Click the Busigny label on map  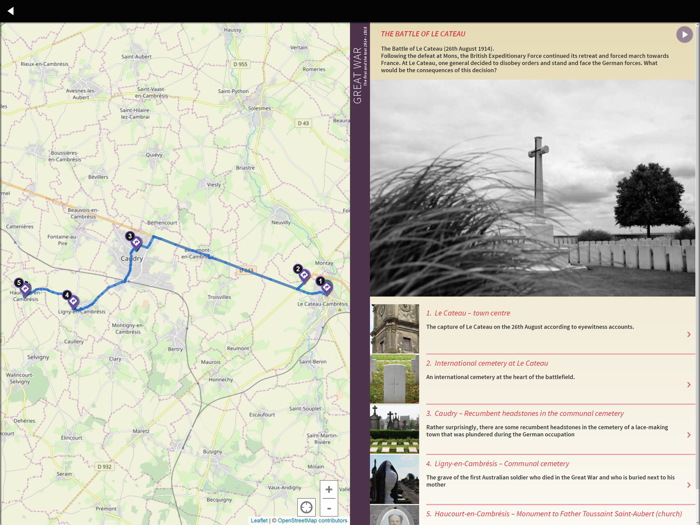pos(212,452)
